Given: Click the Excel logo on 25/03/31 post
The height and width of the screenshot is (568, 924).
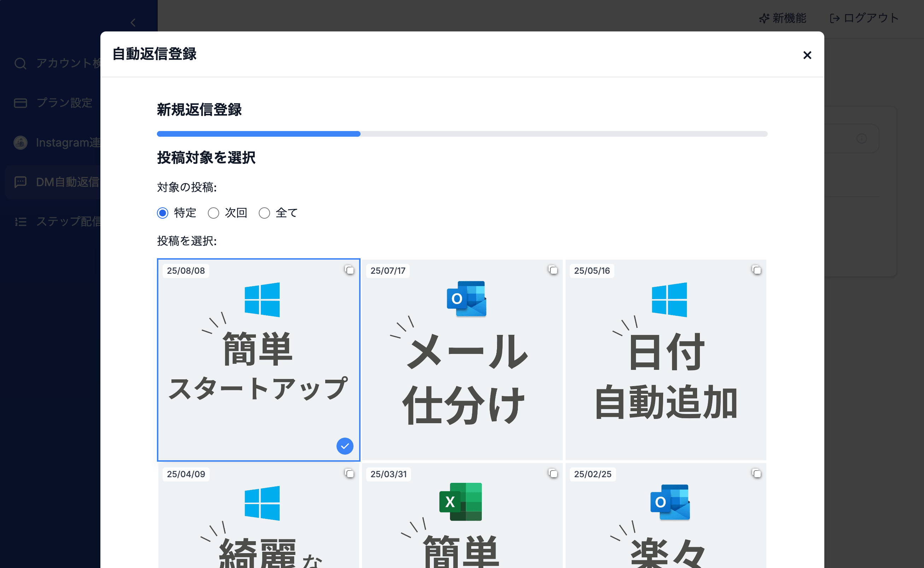Looking at the screenshot, I should pos(461,502).
